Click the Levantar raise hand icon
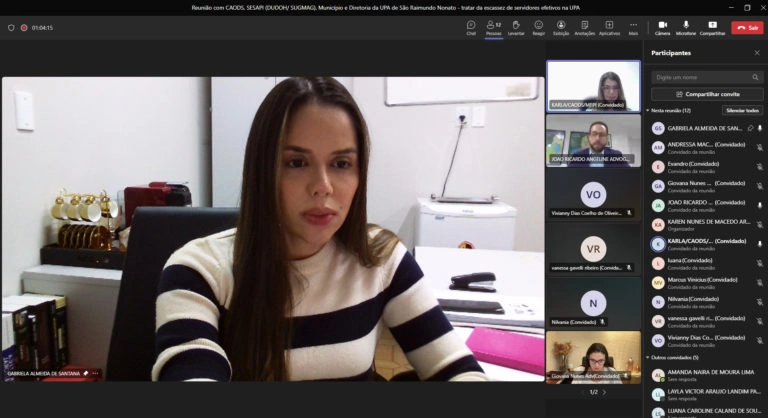The height and width of the screenshot is (418, 768). tap(516, 26)
